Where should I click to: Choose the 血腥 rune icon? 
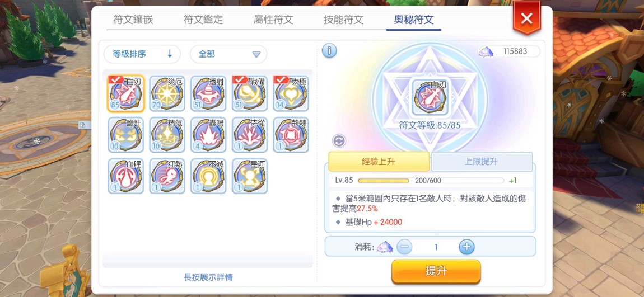[x=125, y=176]
